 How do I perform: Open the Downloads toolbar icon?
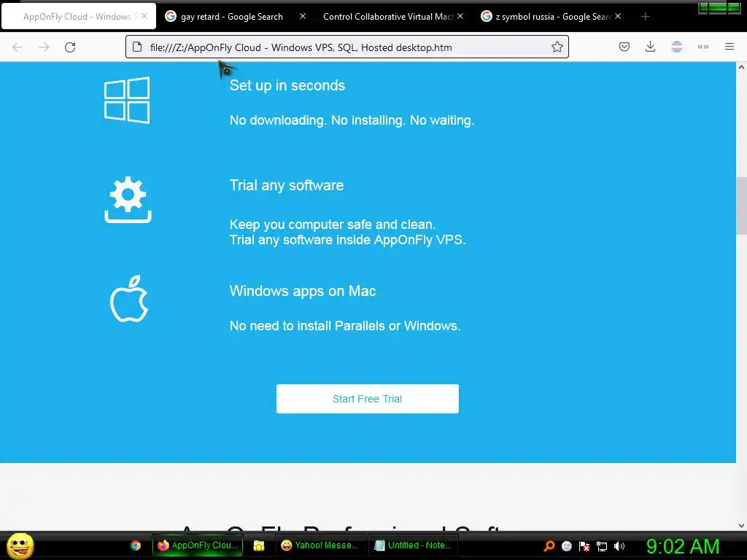coord(650,47)
